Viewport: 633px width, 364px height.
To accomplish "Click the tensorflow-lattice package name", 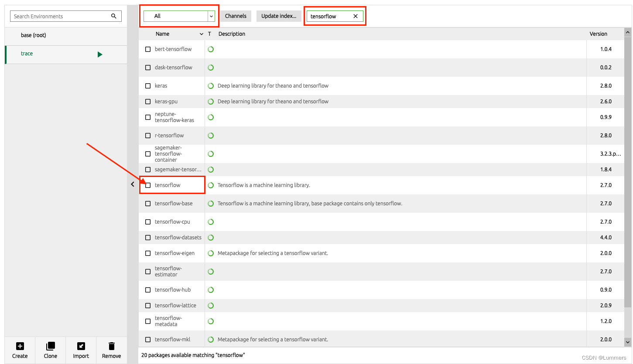I will tap(175, 306).
